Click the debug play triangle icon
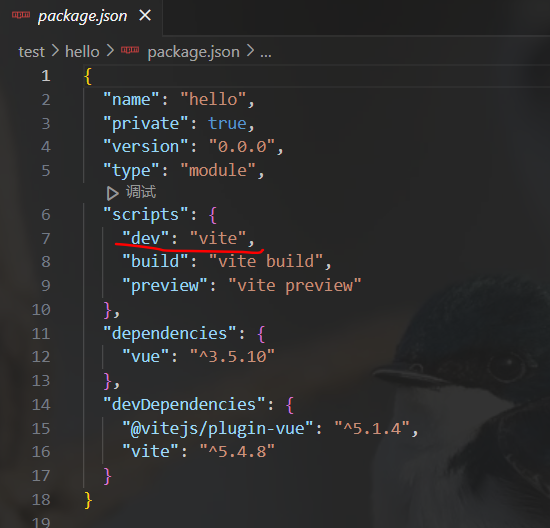 click(113, 193)
